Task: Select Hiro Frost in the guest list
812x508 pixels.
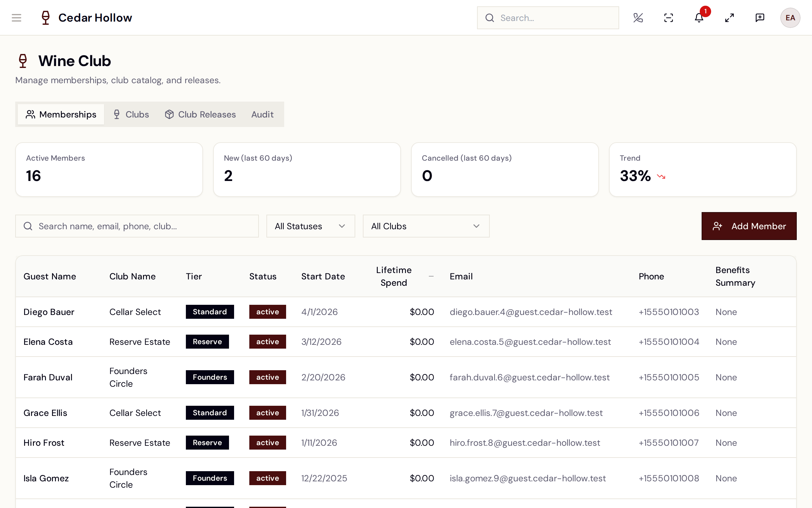Action: point(44,443)
